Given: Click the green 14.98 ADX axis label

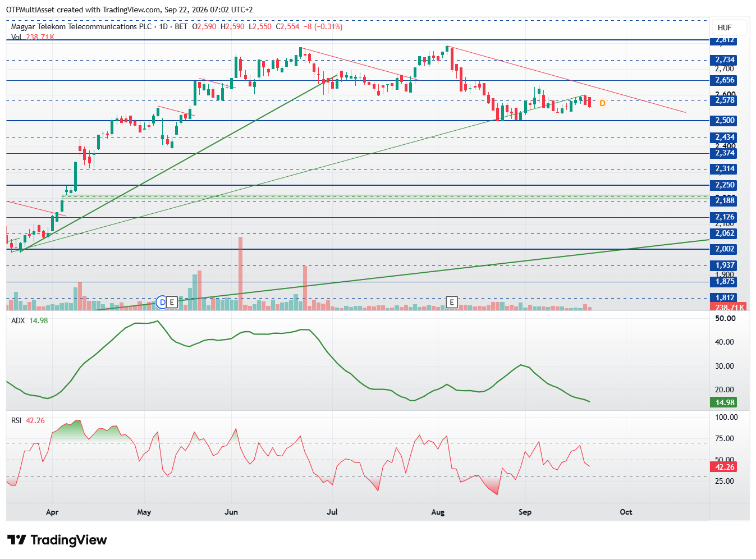Looking at the screenshot, I should point(725,402).
